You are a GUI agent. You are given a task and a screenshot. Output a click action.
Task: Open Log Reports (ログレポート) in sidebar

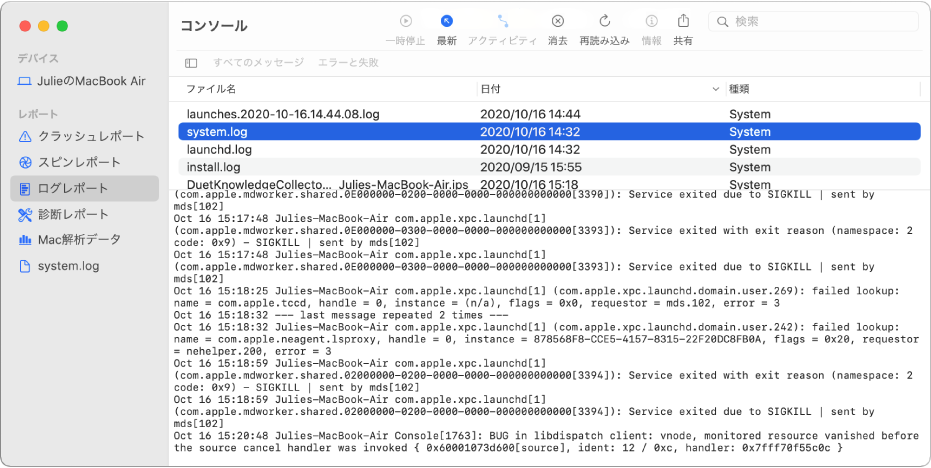(x=84, y=188)
